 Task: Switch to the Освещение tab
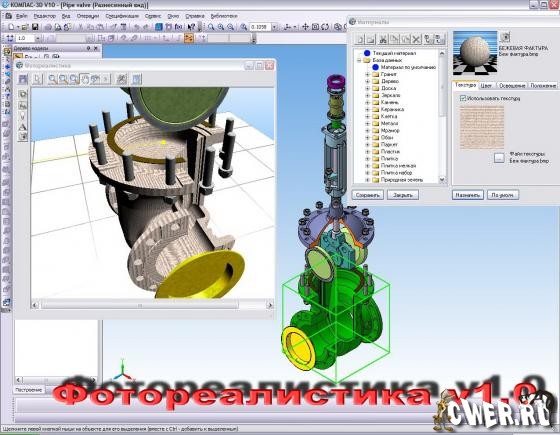[512, 85]
